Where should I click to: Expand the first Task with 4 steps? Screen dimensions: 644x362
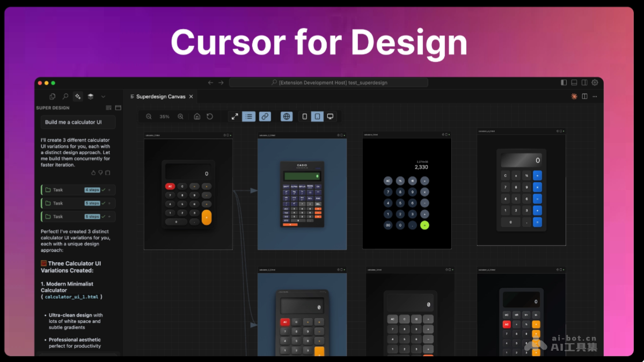coord(78,189)
